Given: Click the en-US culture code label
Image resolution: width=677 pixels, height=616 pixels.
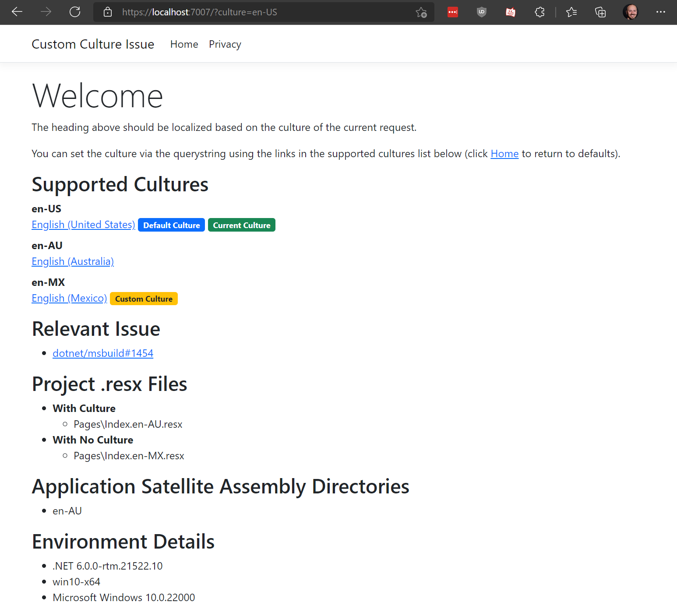Looking at the screenshot, I should 46,209.
